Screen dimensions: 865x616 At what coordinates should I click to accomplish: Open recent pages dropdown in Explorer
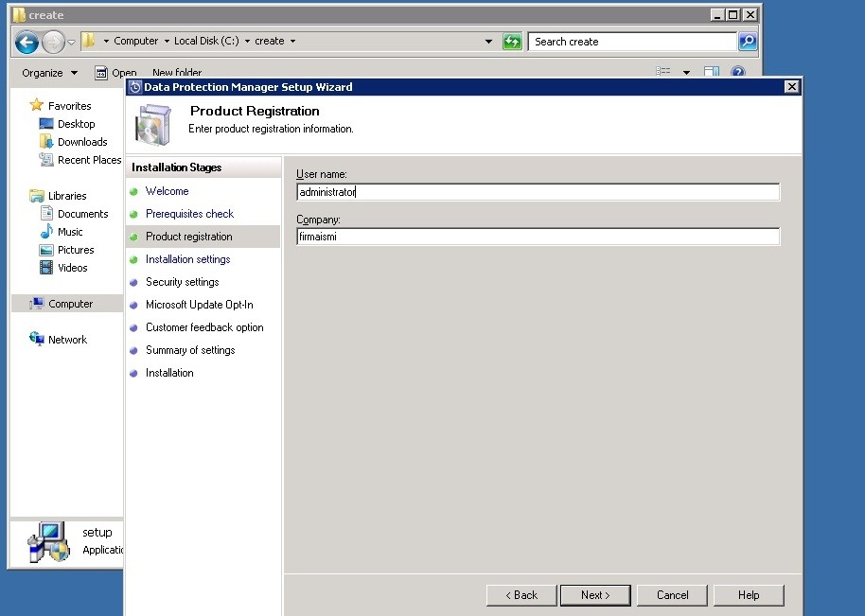point(71,42)
